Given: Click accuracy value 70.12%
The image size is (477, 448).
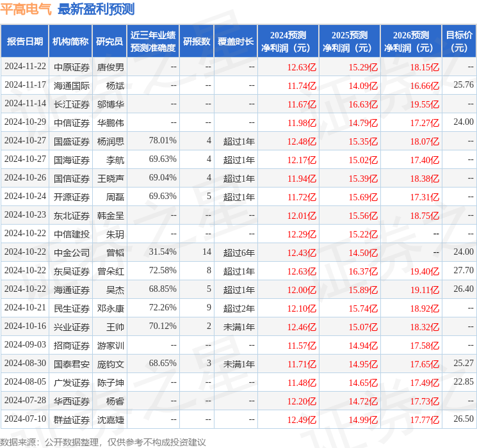Looking at the screenshot, I should (x=163, y=326).
